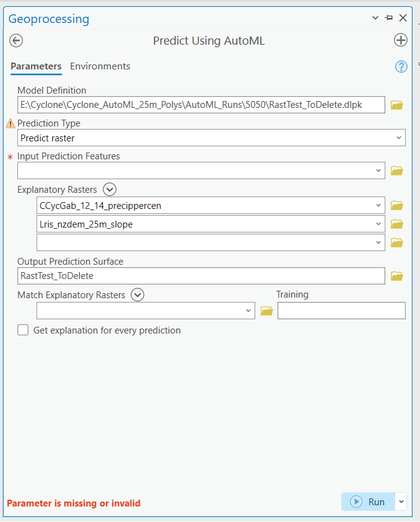420x522 pixels.
Task: Browse folder for CCycGab_12_14_precippercen raster
Action: [397, 205]
